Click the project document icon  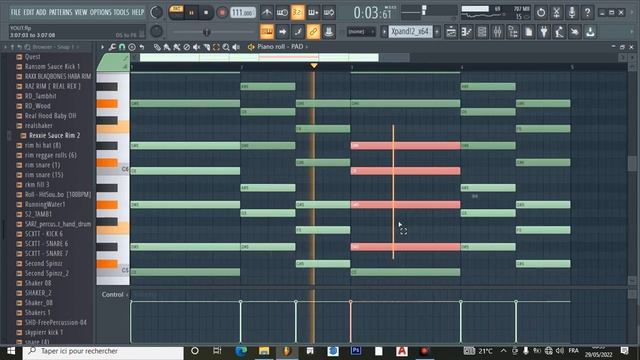[x=529, y=31]
